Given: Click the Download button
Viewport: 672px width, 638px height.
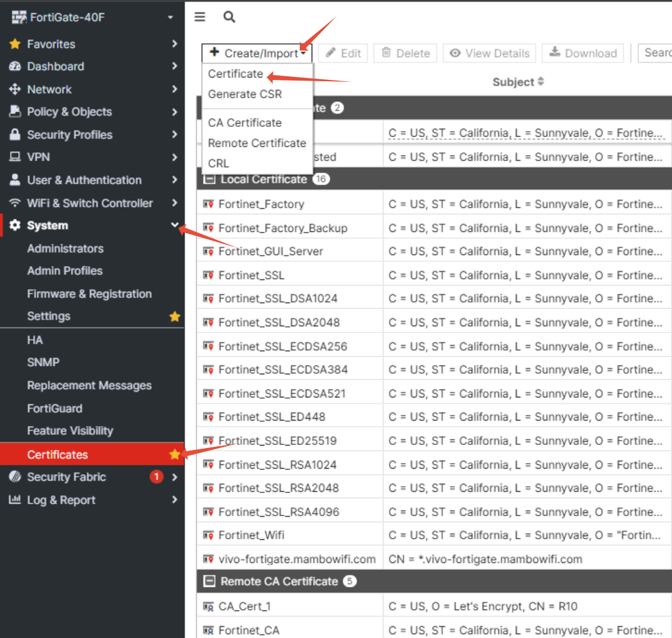Looking at the screenshot, I should coord(583,53).
